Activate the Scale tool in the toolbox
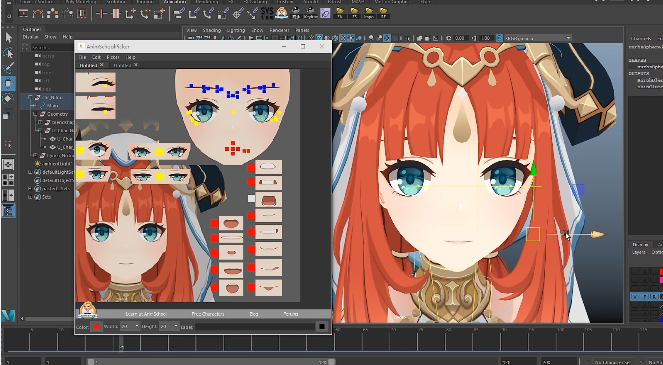The width and height of the screenshot is (663, 365). [x=8, y=114]
